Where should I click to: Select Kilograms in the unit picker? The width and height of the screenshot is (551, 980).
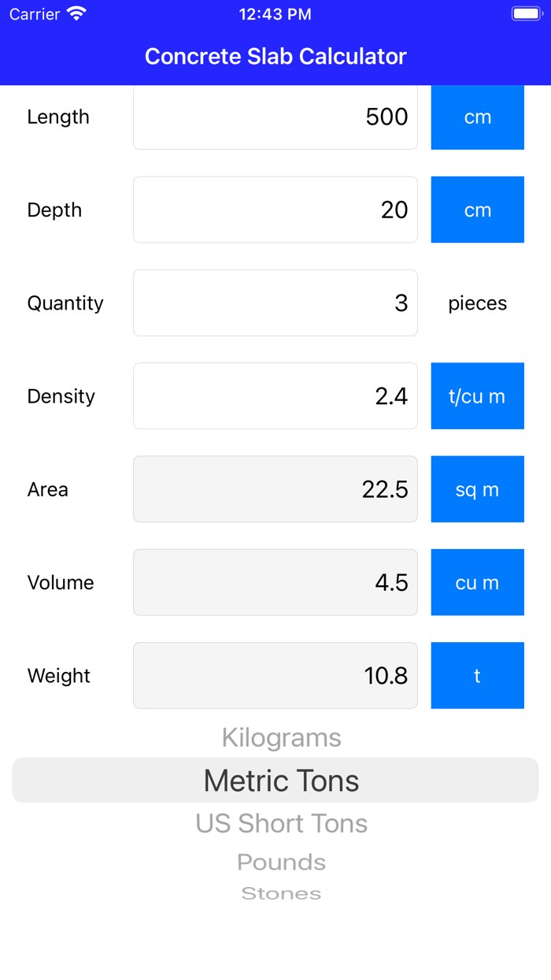(x=281, y=737)
